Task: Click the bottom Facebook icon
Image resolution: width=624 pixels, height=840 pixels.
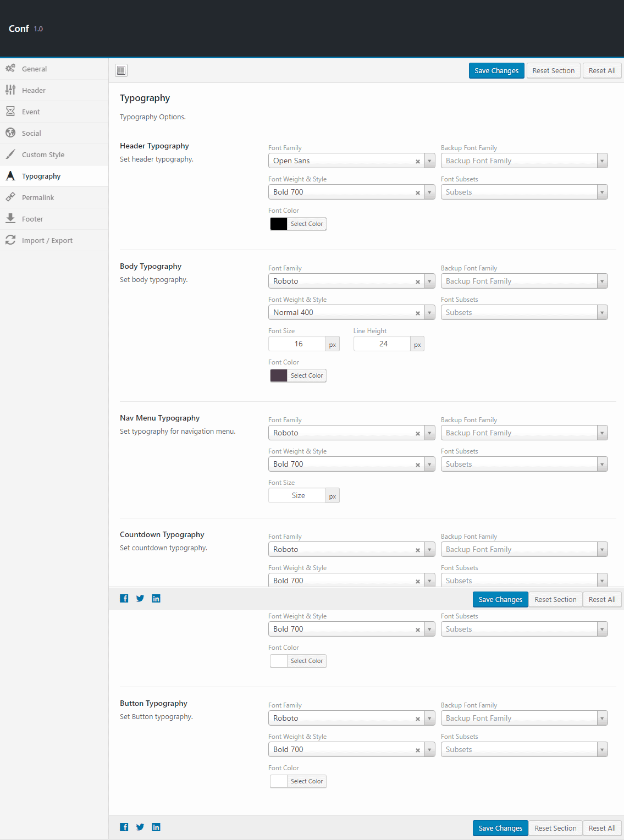Action: [124, 827]
